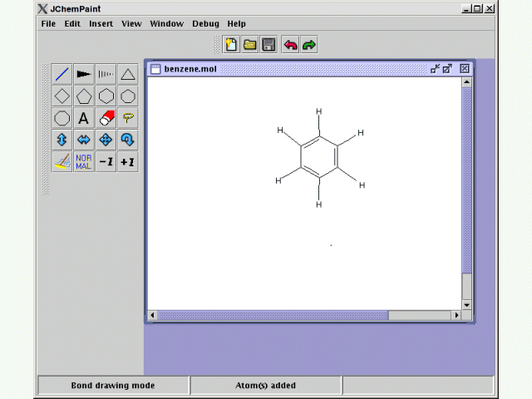Screen dimensions: 532x399
Task: Select the heptagon ring tool
Action: click(x=128, y=96)
